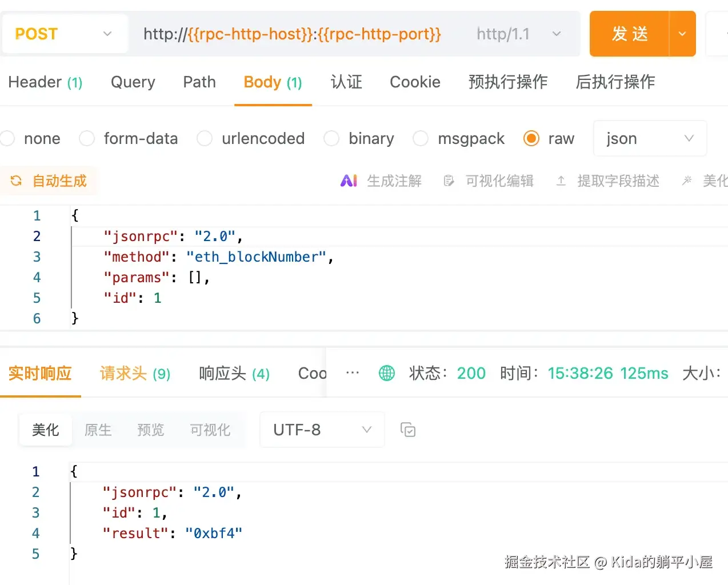Choose the msgpack radio option
Screen dimensions: 728x585
point(421,138)
